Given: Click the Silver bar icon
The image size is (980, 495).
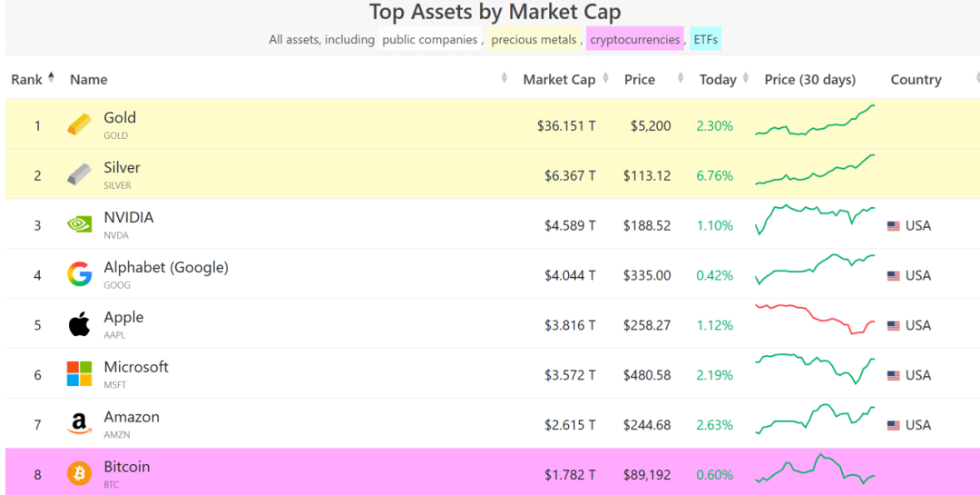Looking at the screenshot, I should [x=79, y=174].
